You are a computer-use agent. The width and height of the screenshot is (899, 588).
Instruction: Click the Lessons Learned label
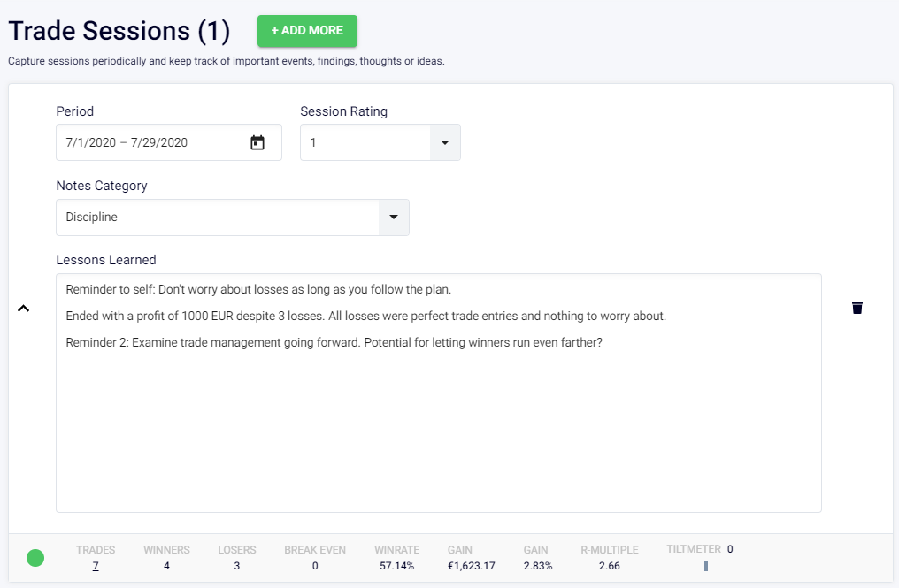106,260
